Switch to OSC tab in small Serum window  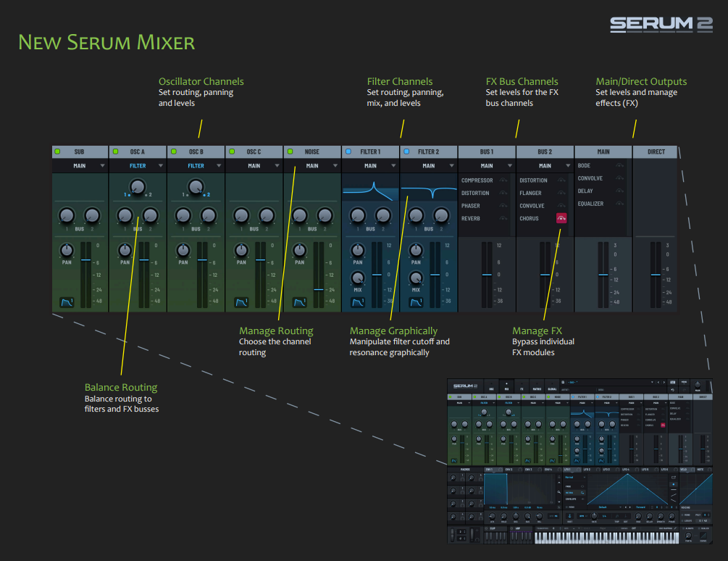coord(491,387)
